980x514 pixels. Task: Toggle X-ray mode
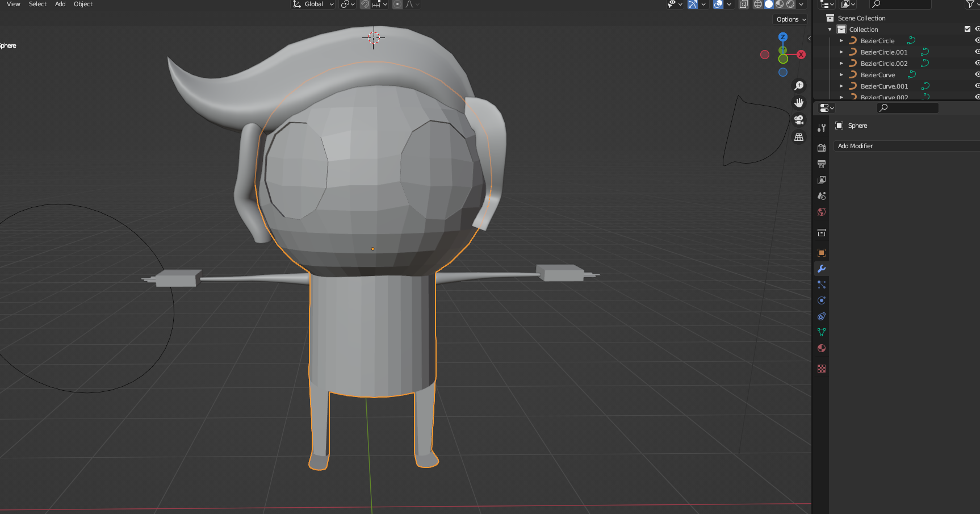744,4
